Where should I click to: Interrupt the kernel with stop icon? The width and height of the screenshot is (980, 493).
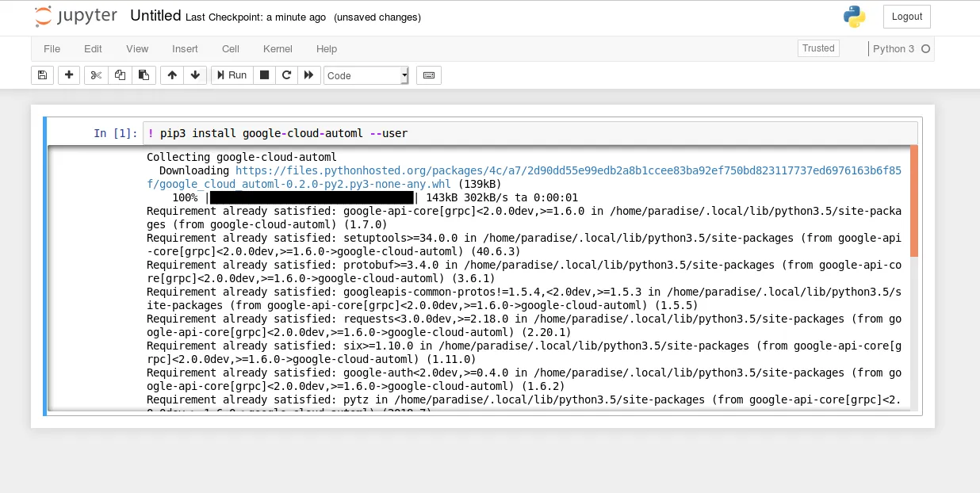coord(265,75)
